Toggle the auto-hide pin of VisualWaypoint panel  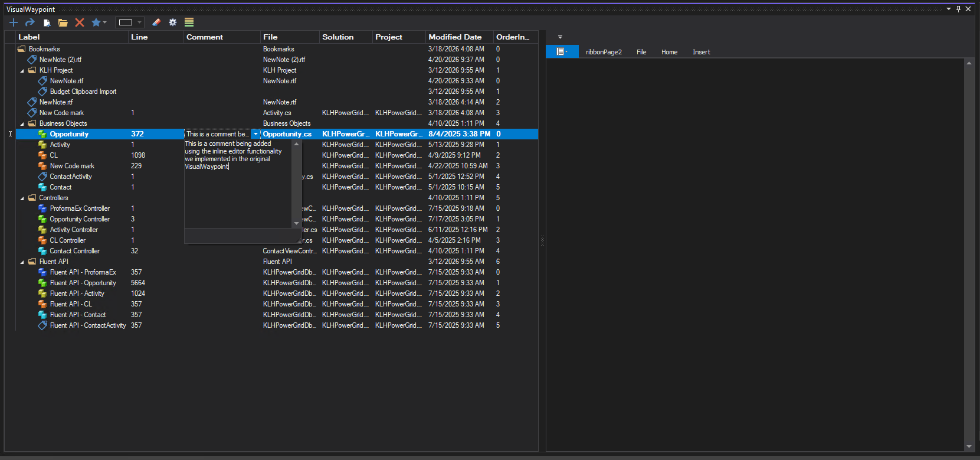[x=958, y=9]
